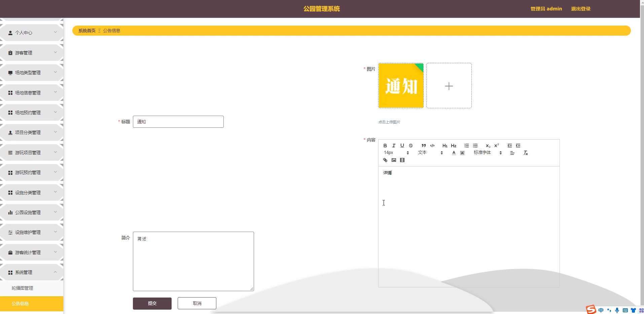Click the 公园管理系统 header title
644x314 pixels.
pyautogui.click(x=322, y=9)
